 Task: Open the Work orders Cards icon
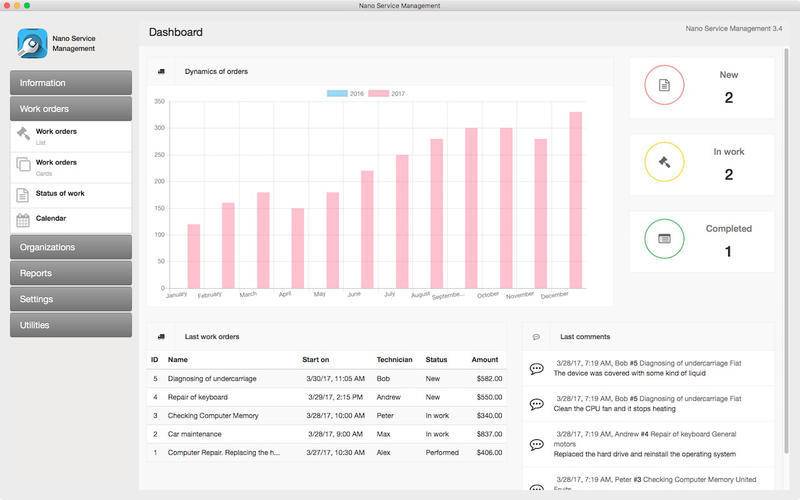[23, 165]
